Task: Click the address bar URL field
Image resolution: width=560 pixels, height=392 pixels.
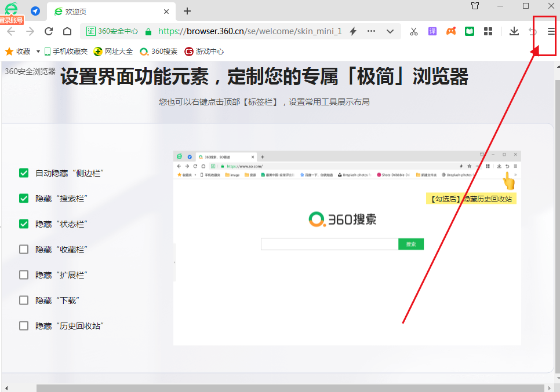Action: (x=250, y=31)
